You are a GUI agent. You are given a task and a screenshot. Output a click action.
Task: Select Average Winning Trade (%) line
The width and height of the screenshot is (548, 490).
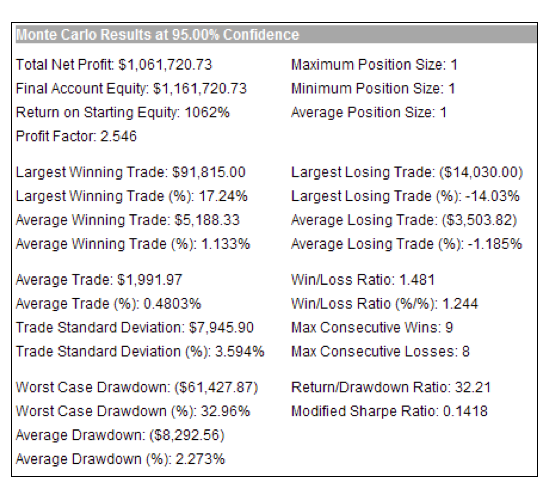133,244
